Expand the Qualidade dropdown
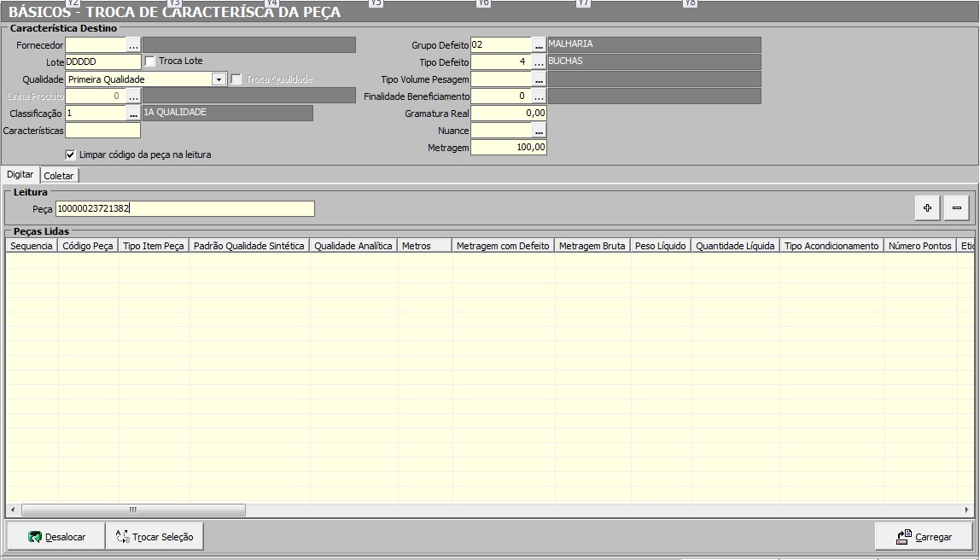Screen dimensions: 980x560 219,79
